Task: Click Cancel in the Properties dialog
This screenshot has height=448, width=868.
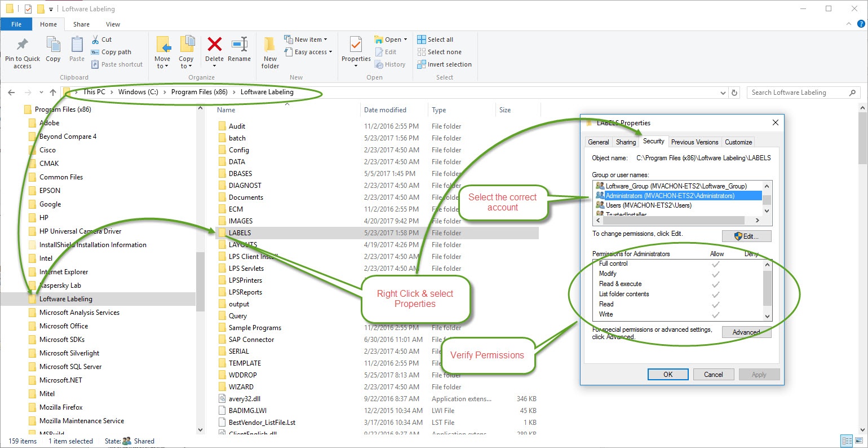Action: click(713, 375)
